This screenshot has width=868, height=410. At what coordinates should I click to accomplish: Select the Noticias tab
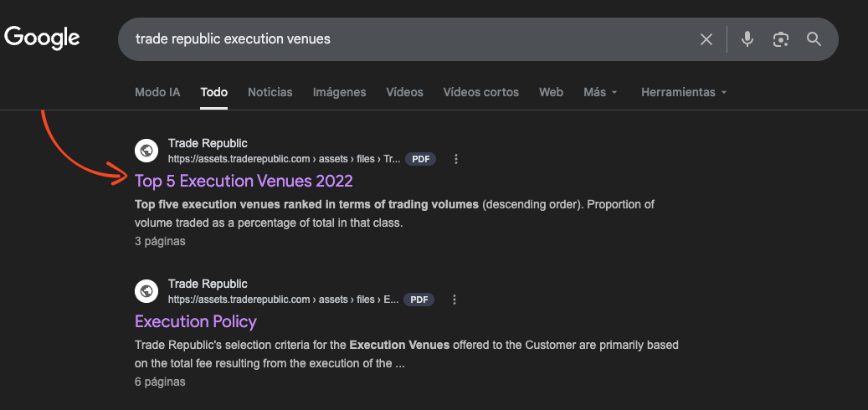point(270,92)
